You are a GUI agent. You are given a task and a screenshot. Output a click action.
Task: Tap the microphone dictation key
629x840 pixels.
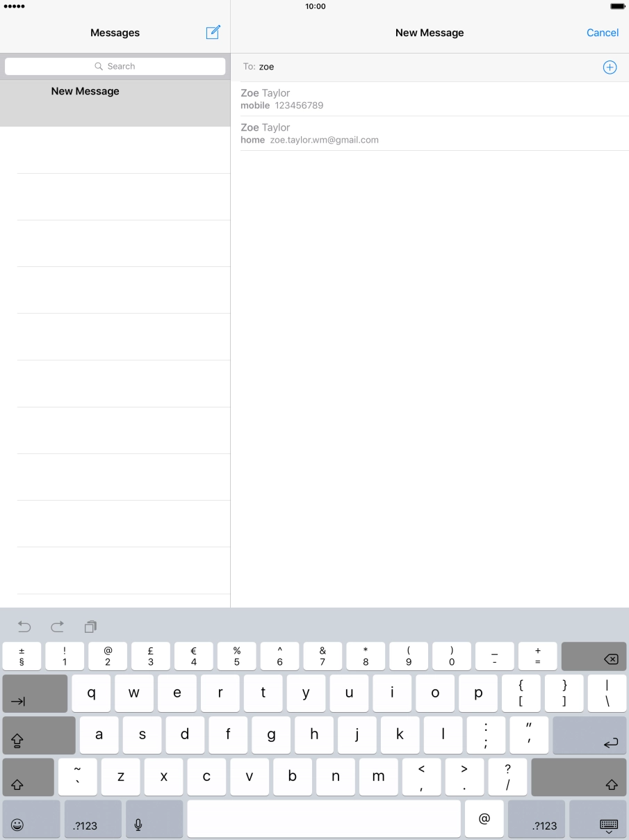point(138,825)
